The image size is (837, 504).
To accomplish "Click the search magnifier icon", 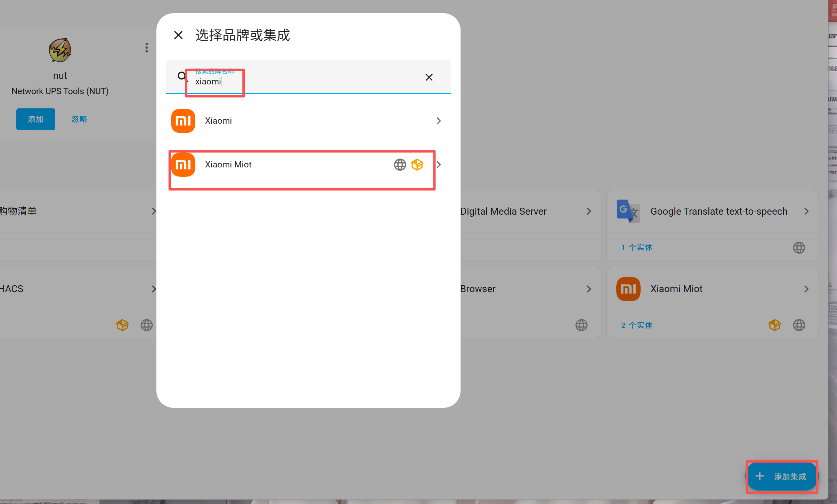I will [x=182, y=76].
